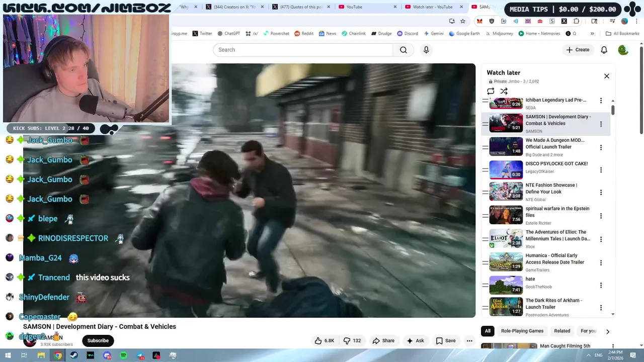The width and height of the screenshot is (644, 362).
Task: Bookmark this page with the star icon
Action: 463,21
